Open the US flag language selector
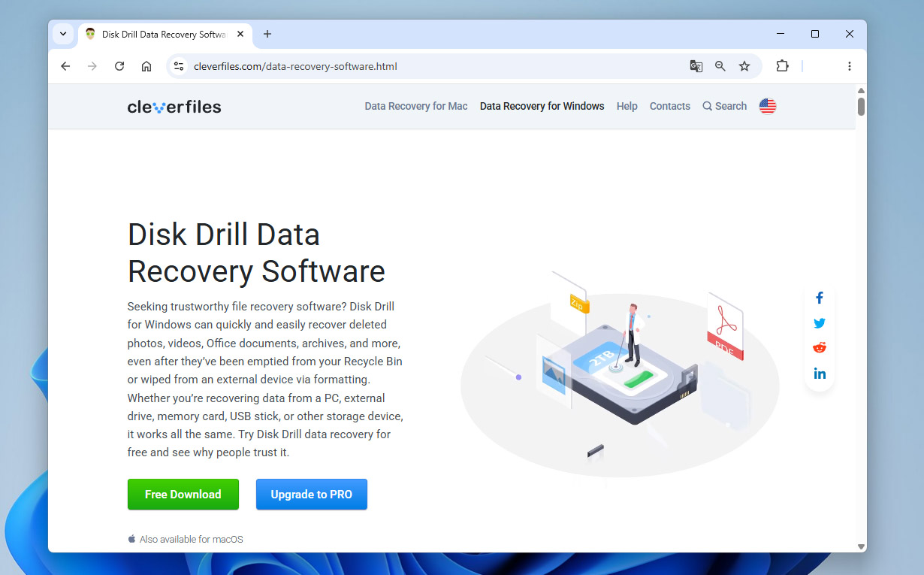924x575 pixels. click(768, 106)
